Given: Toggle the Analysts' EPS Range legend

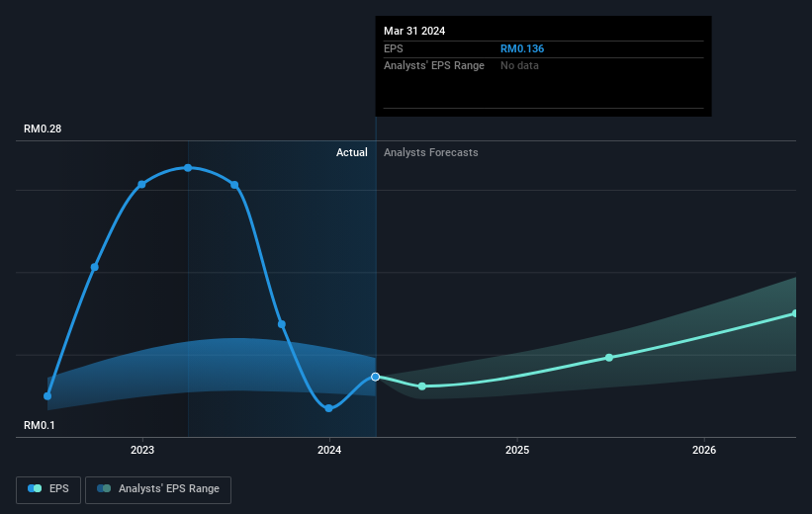Looking at the screenshot, I should 158,489.
